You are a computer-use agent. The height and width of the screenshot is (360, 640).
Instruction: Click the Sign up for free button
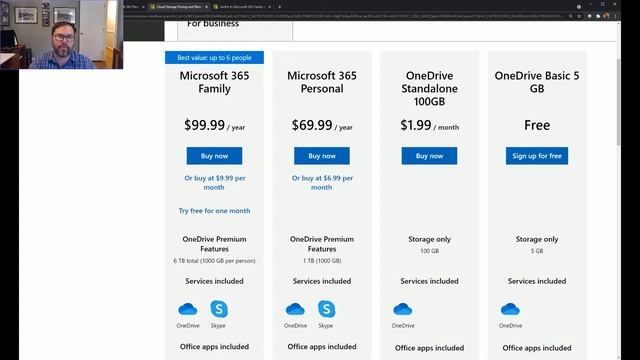[x=537, y=156]
